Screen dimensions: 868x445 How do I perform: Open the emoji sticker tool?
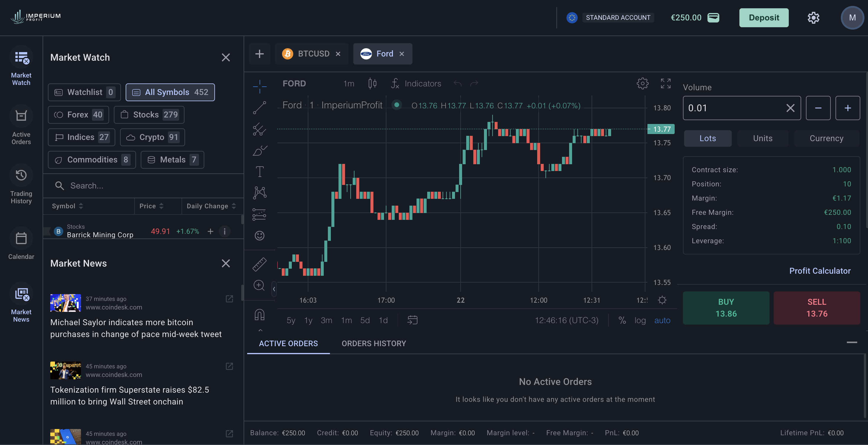260,235
